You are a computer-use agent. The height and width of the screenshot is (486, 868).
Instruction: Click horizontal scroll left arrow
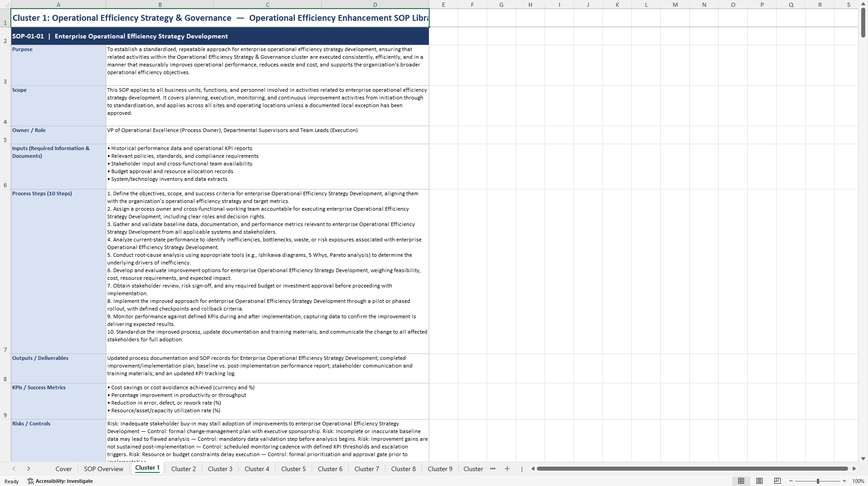pos(533,469)
